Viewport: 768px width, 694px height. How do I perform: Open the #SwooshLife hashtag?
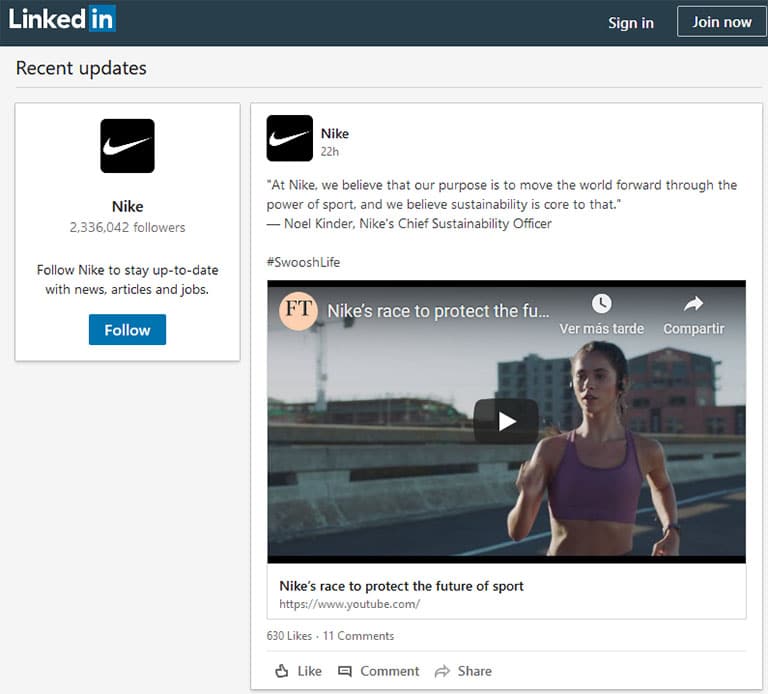point(303,262)
